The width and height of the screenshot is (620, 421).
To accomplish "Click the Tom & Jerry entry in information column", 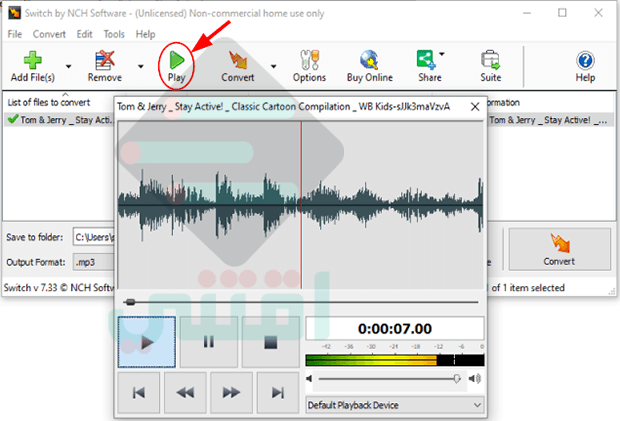I will pyautogui.click(x=548, y=120).
